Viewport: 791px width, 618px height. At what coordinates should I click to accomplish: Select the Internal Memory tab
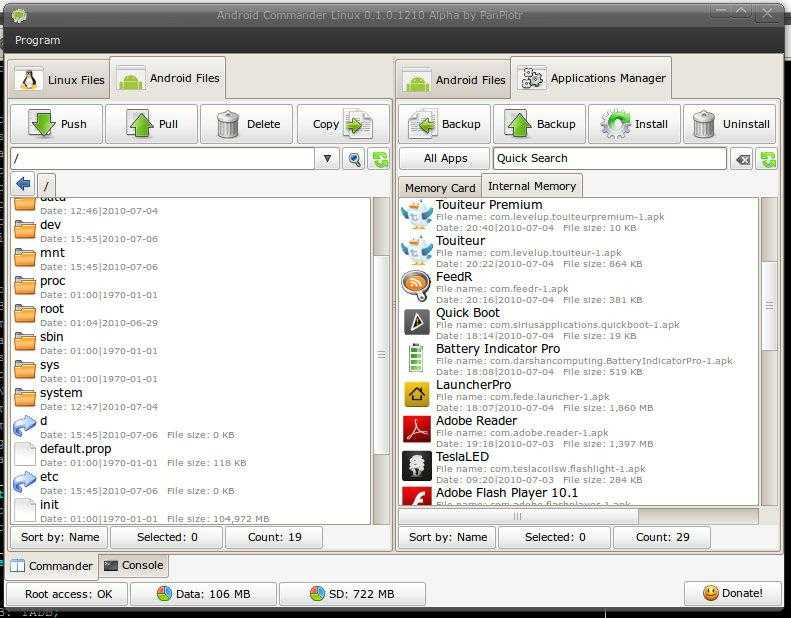532,186
